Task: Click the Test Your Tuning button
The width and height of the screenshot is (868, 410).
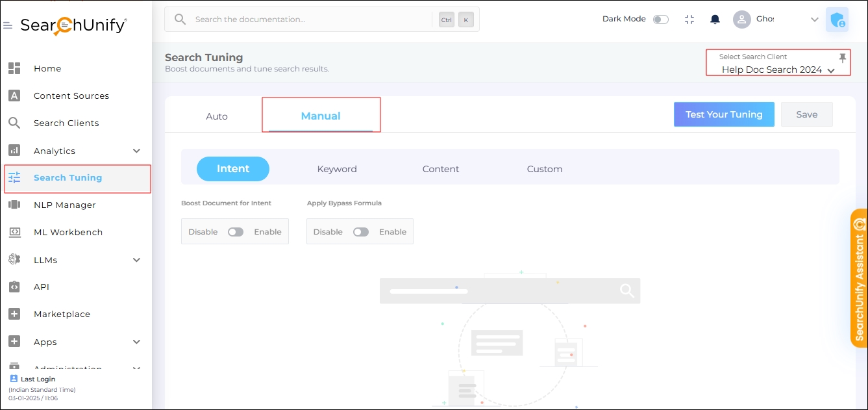Action: pyautogui.click(x=724, y=114)
